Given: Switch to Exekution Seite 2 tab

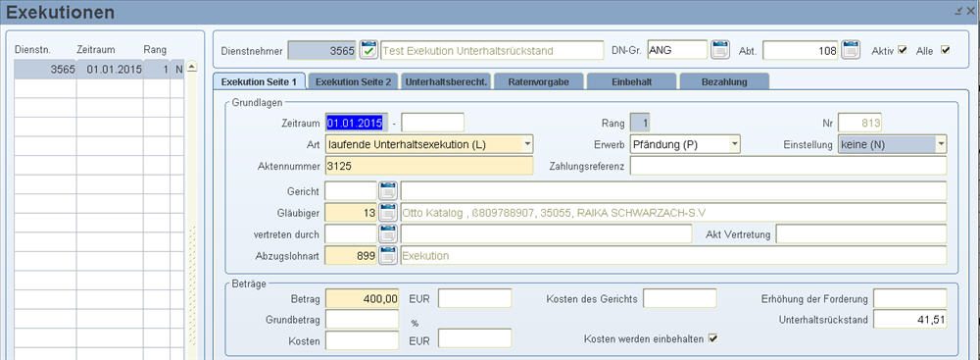Looking at the screenshot, I should click(353, 82).
